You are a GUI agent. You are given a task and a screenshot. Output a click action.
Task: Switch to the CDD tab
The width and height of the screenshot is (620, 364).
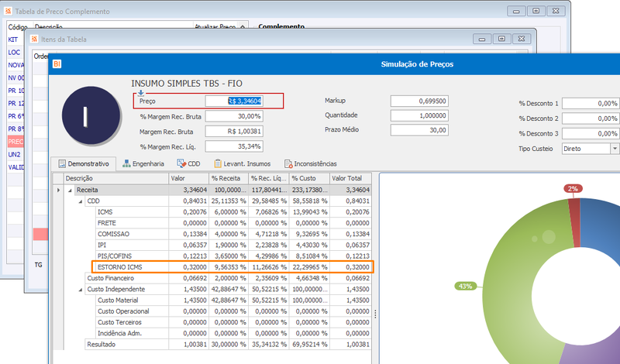coord(188,163)
